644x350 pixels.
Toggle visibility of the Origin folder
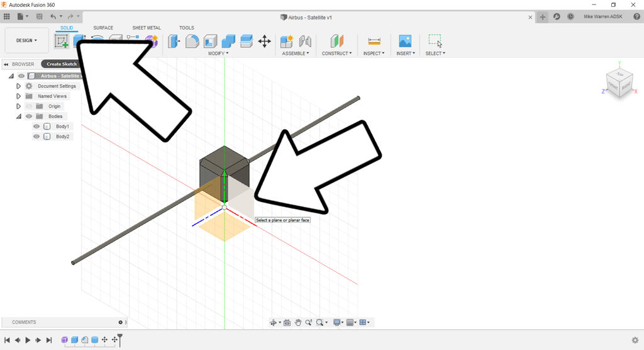pos(29,106)
